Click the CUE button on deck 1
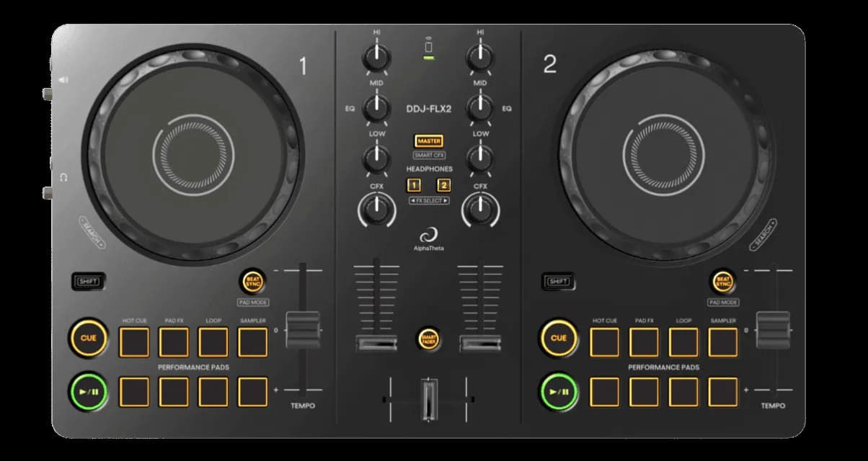This screenshot has height=461, width=868. pyautogui.click(x=89, y=338)
